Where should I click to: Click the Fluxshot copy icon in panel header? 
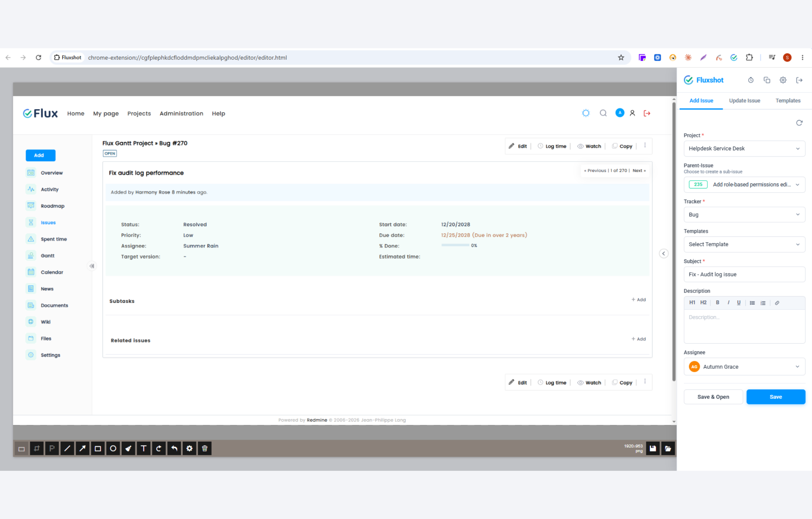[x=767, y=80]
